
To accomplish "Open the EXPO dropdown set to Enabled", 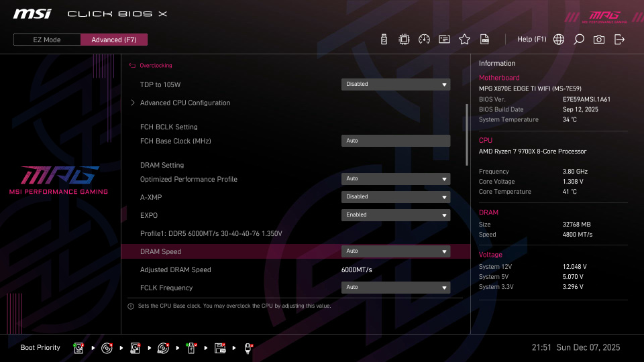I will click(x=396, y=215).
